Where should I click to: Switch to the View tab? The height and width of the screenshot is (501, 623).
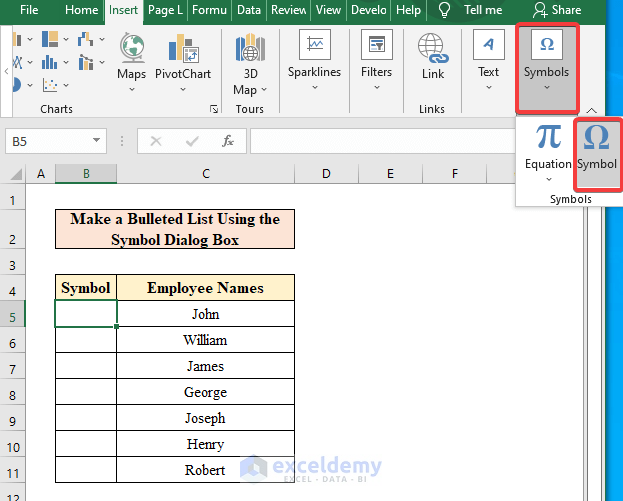pos(328,10)
